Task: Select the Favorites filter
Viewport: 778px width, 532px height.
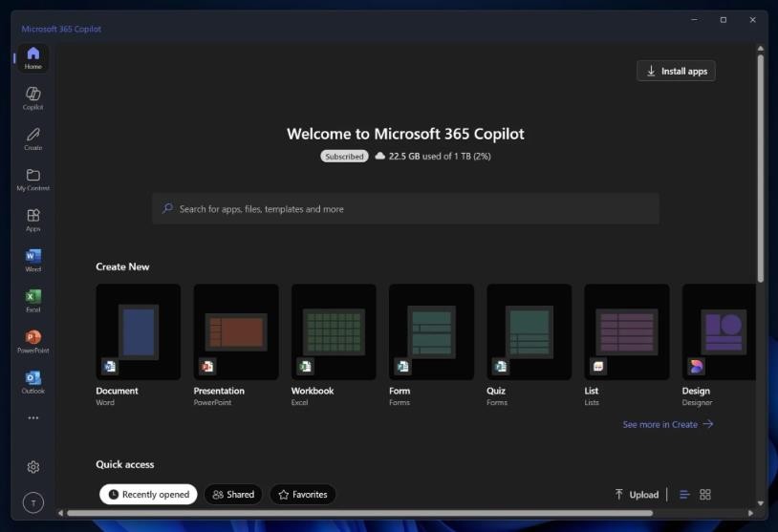Action: (x=303, y=495)
